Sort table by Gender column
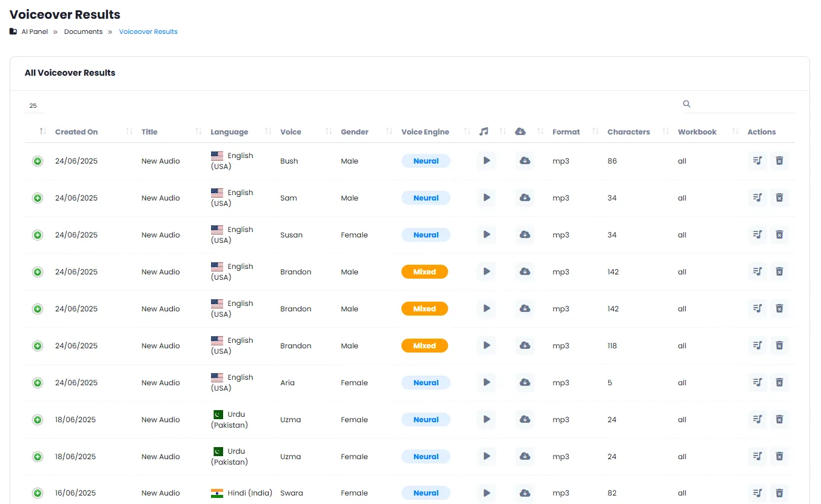The width and height of the screenshot is (821, 504). (355, 132)
